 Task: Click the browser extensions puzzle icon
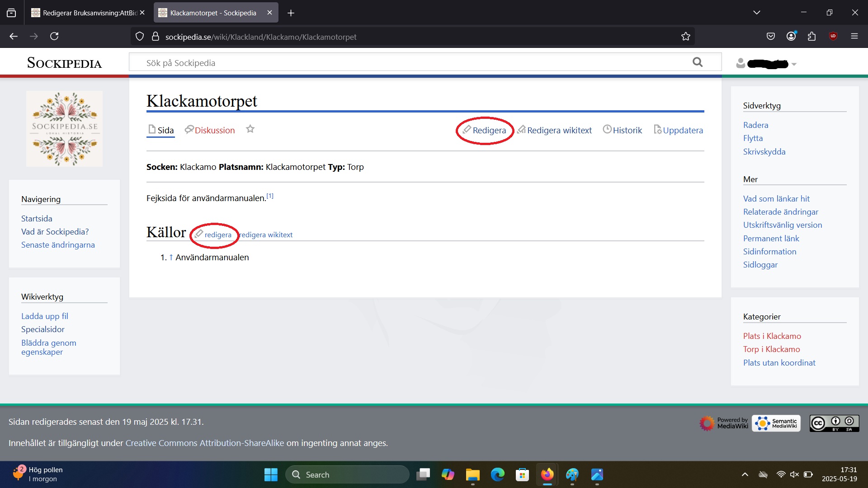[x=811, y=36]
